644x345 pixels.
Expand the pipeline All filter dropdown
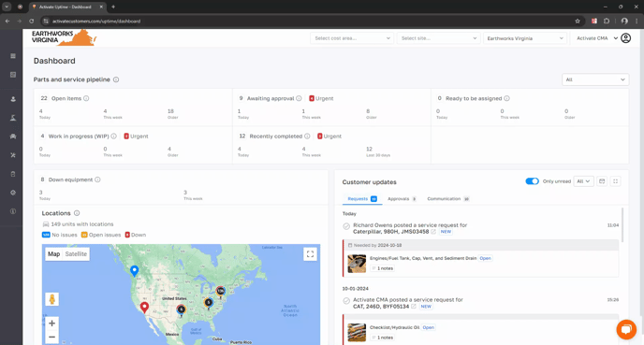click(595, 79)
